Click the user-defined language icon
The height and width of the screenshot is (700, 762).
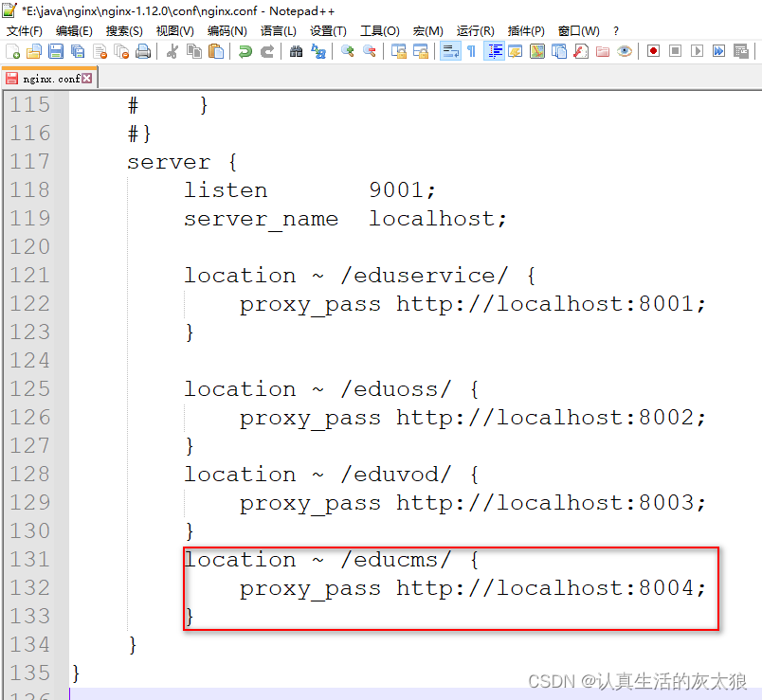(516, 51)
